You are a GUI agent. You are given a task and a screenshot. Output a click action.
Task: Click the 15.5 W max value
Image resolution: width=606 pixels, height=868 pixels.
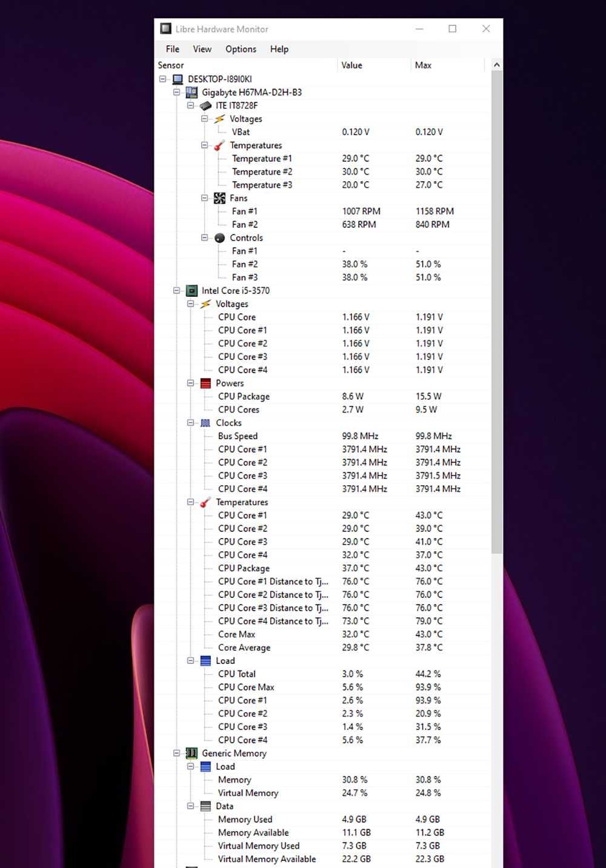pyautogui.click(x=428, y=396)
